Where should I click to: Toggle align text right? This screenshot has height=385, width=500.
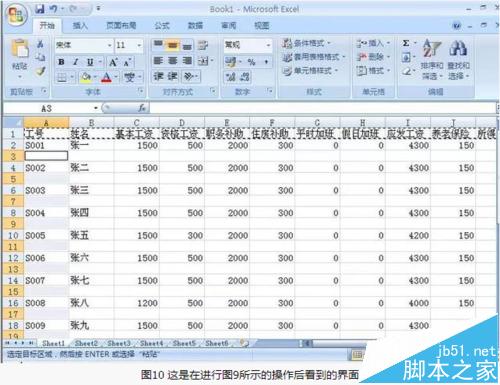click(x=187, y=61)
